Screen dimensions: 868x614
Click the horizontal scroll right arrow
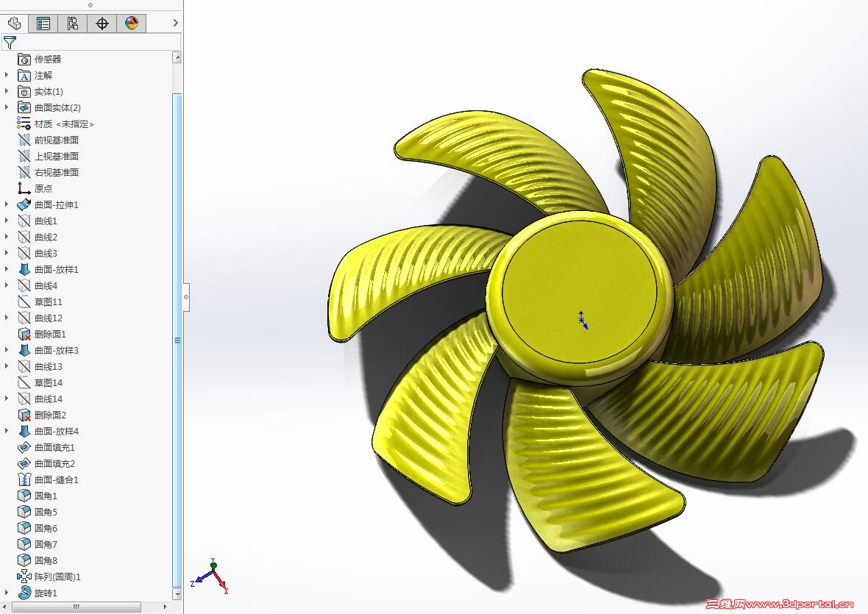pyautogui.click(x=165, y=607)
